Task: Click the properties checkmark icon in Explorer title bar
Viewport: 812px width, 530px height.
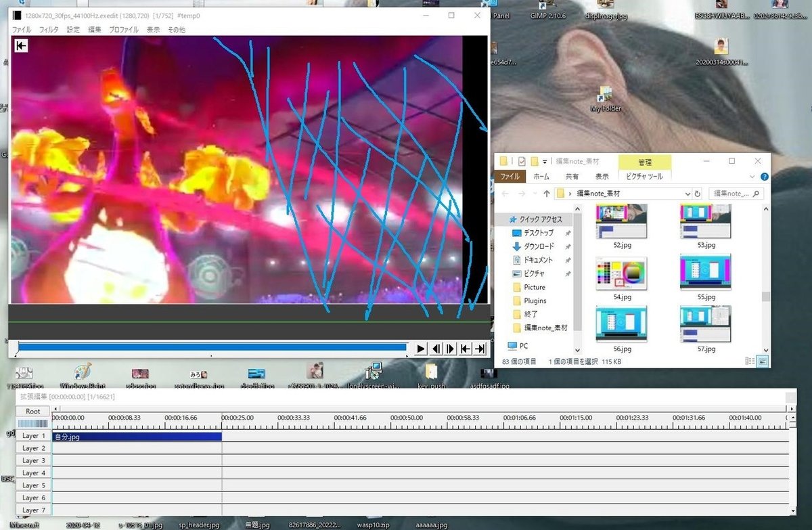Action: 522,161
